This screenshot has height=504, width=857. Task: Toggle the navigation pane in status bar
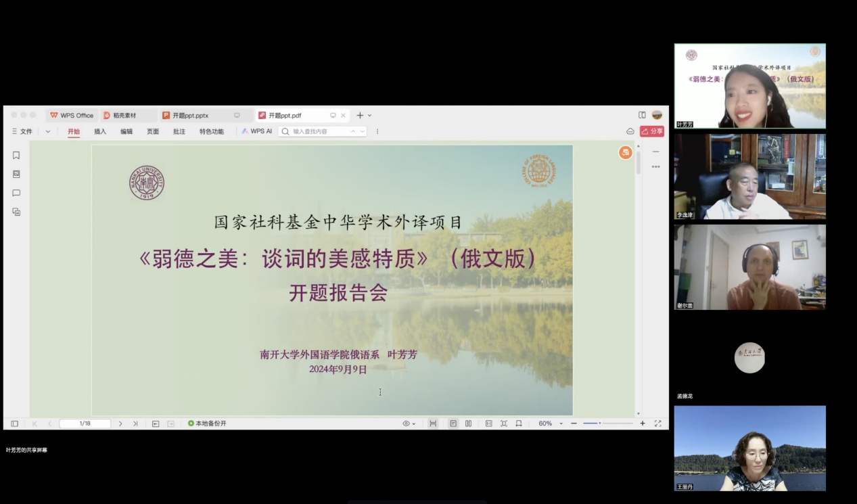coord(14,423)
